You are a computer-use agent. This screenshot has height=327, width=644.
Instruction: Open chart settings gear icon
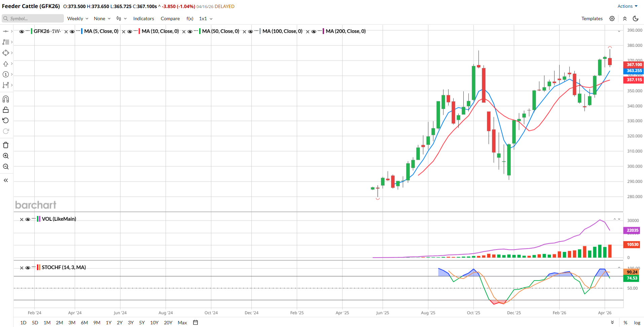pos(612,19)
